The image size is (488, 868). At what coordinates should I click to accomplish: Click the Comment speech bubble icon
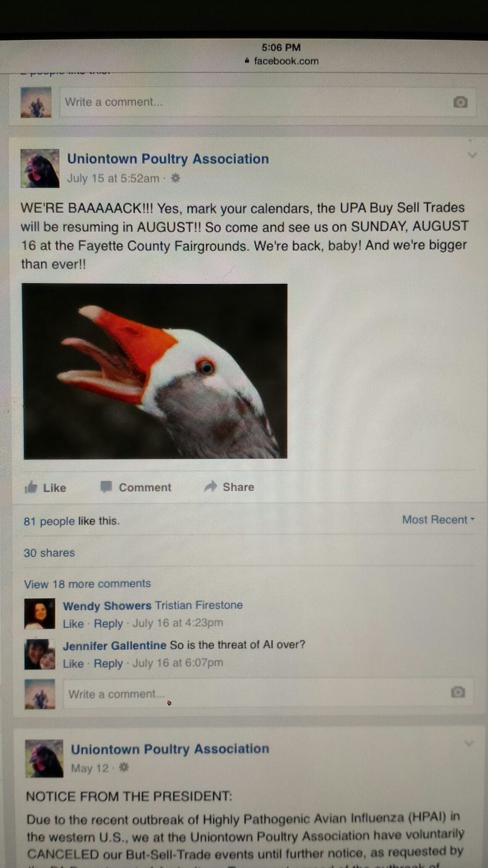pos(106,487)
